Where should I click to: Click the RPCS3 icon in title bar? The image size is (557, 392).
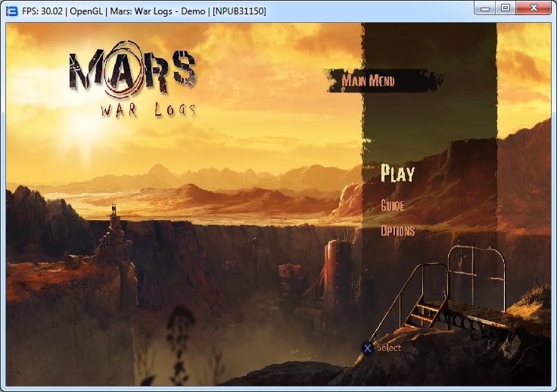11,11
